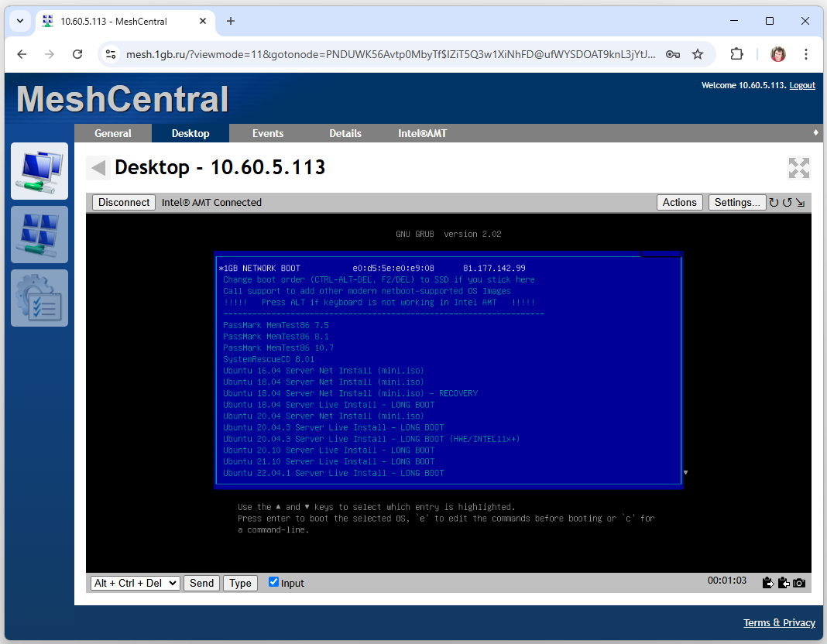Rotate remote screen clockwise
This screenshot has width=827, height=644.
774,203
